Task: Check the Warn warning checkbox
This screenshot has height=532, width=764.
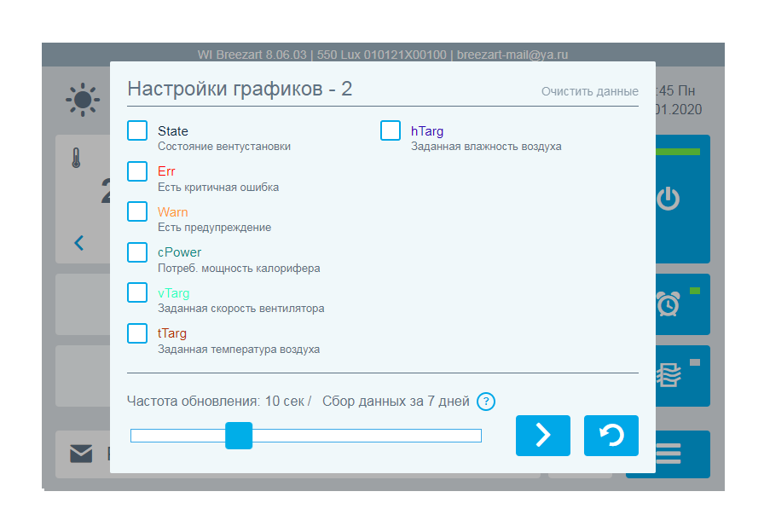Action: tap(137, 211)
